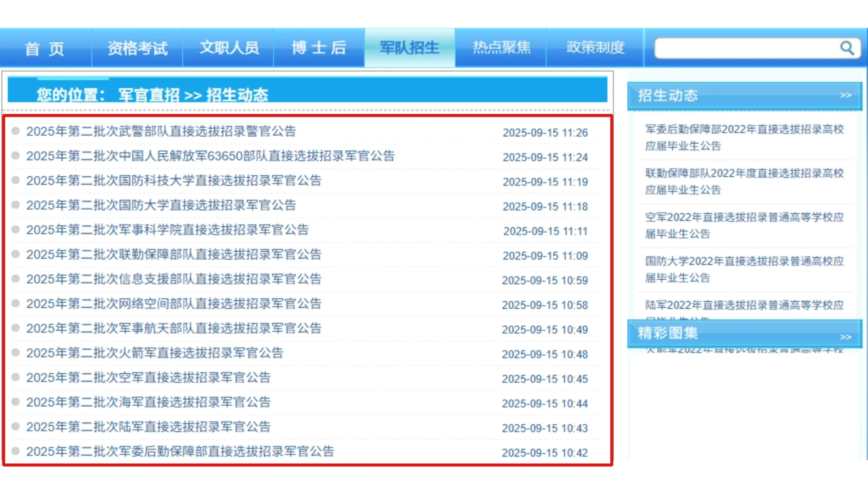Viewport: 868px width, 488px height.
Task: Open the 热点聚焦 navigation item
Action: (501, 48)
